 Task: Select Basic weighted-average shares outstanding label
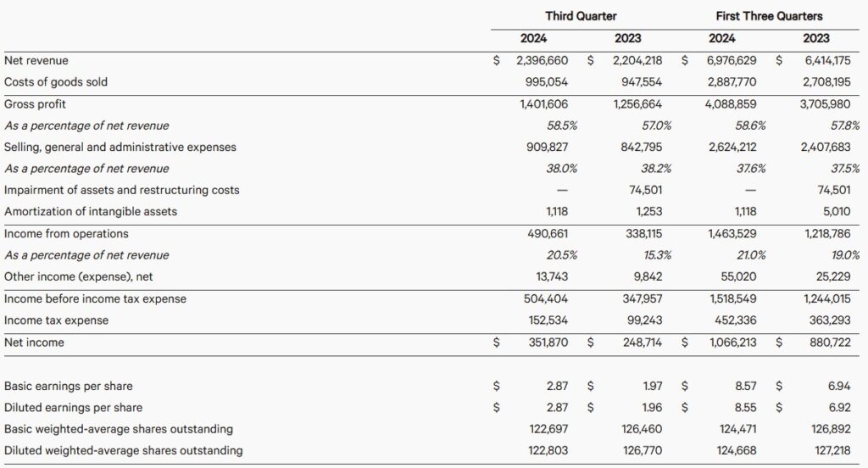(119, 429)
